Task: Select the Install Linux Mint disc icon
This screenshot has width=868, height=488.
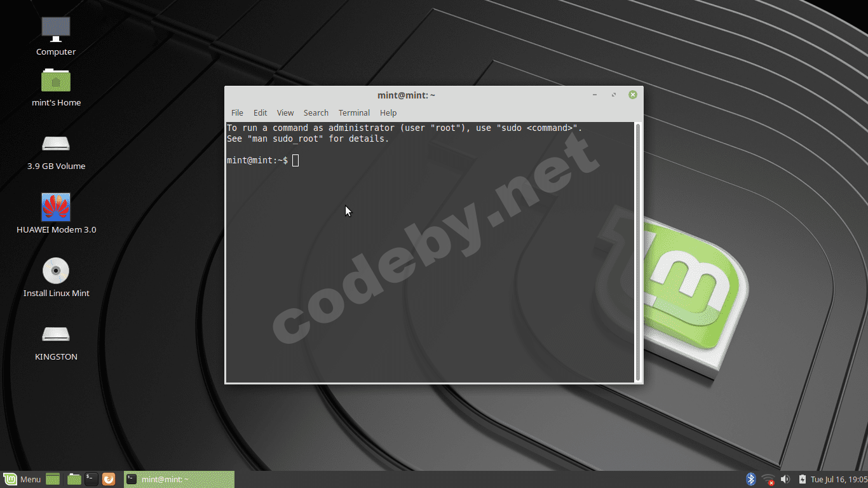Action: tap(56, 271)
